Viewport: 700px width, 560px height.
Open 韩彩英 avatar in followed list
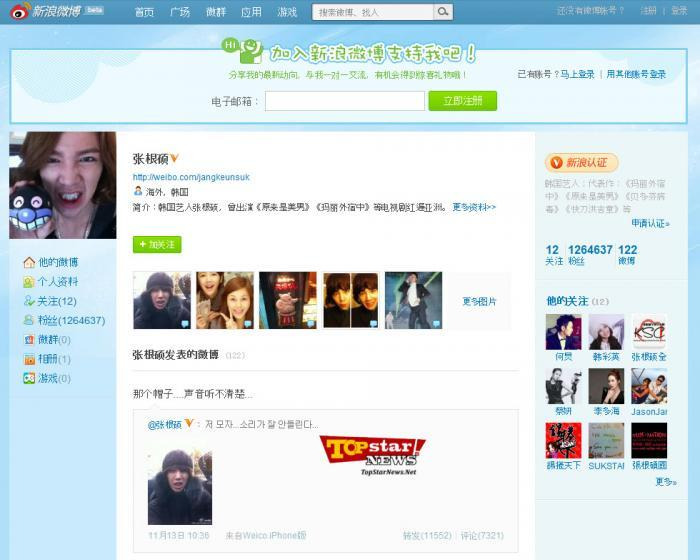tap(606, 332)
